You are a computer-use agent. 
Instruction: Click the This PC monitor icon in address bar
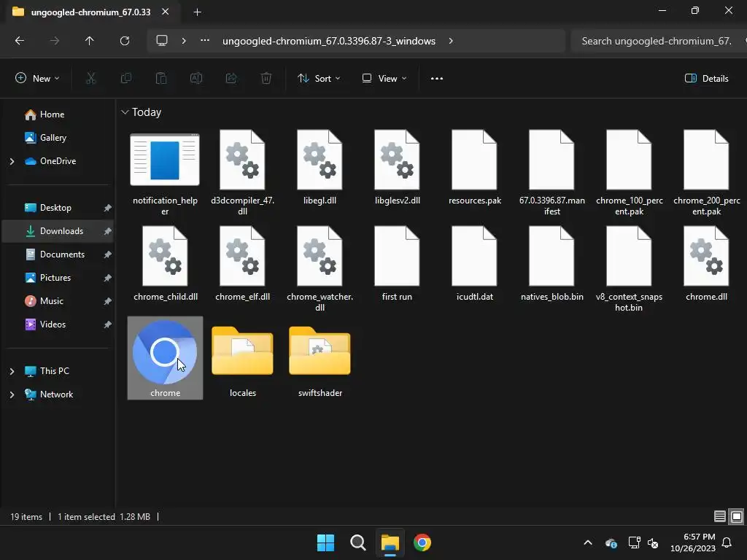tap(162, 41)
